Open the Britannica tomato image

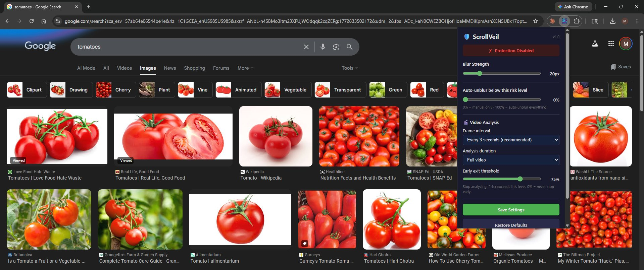pos(49,219)
